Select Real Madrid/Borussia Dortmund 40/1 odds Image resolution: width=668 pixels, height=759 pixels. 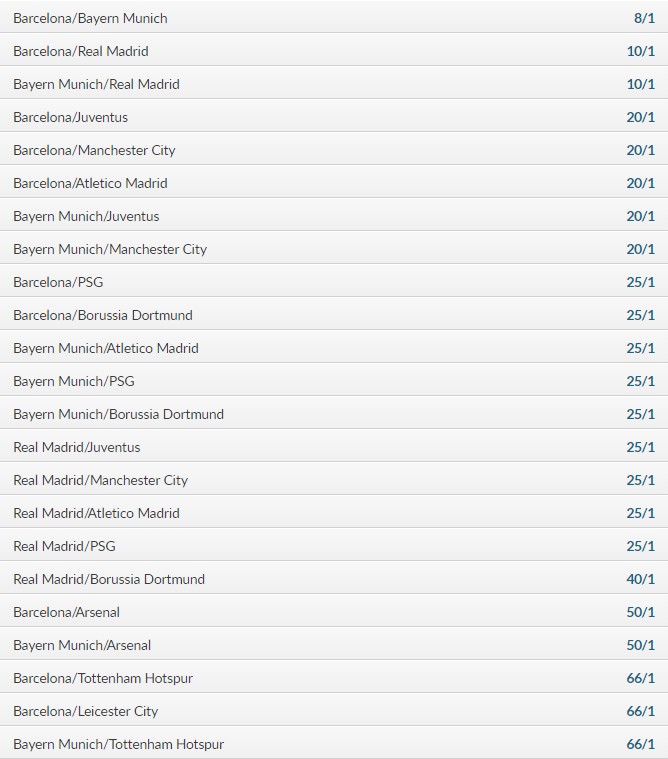coord(640,579)
